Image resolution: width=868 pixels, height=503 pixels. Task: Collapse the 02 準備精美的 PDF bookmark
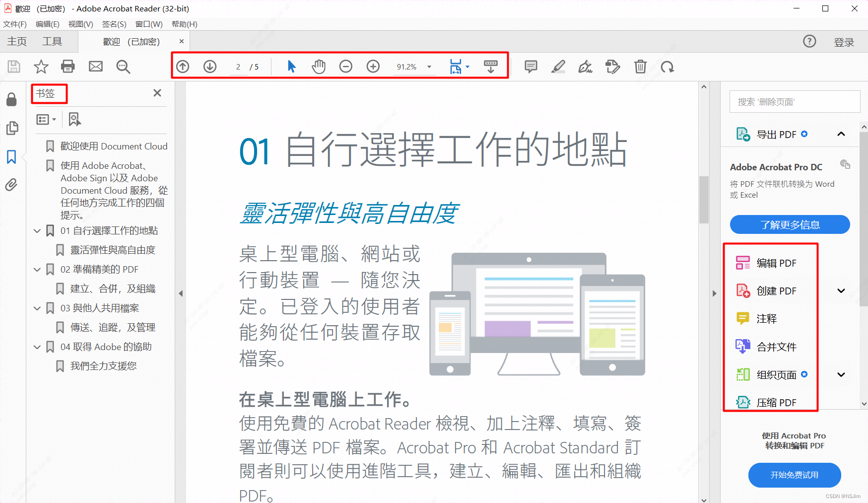tap(37, 270)
